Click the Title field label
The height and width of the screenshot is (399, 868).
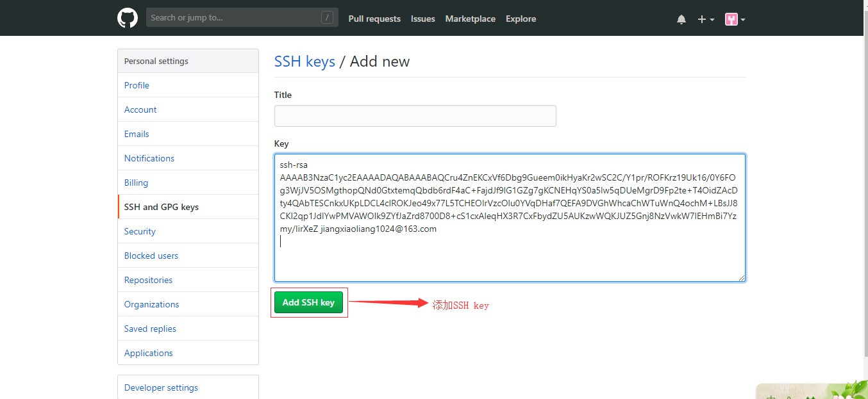pyautogui.click(x=283, y=95)
